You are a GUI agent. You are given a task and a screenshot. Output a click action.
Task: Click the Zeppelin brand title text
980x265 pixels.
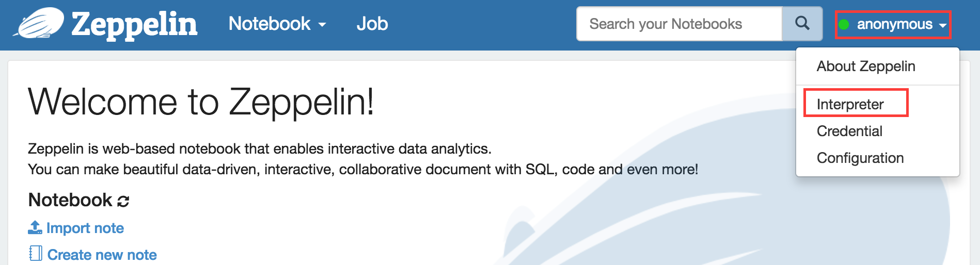134,24
